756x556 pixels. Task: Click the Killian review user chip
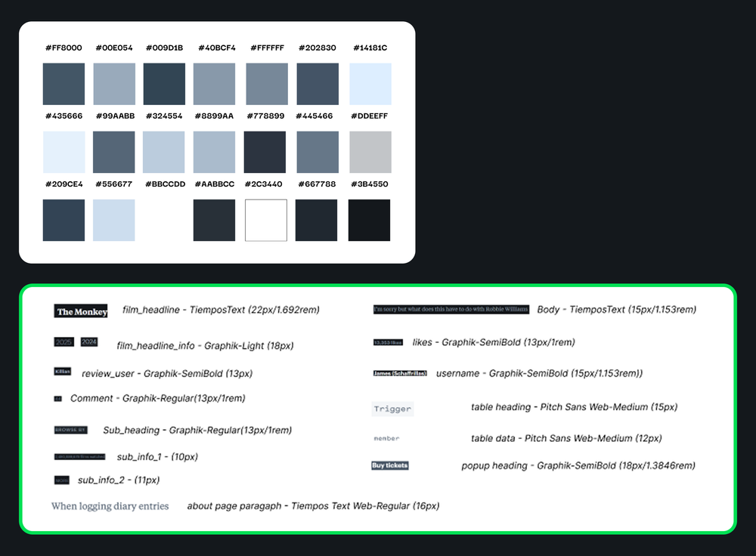point(62,371)
